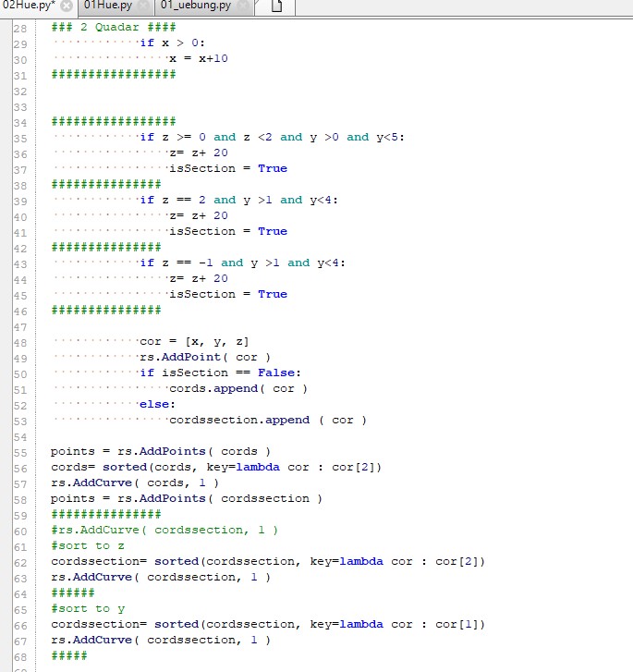Close the 01Hue.py tab
Screen dimensions: 633x672
[x=144, y=6]
